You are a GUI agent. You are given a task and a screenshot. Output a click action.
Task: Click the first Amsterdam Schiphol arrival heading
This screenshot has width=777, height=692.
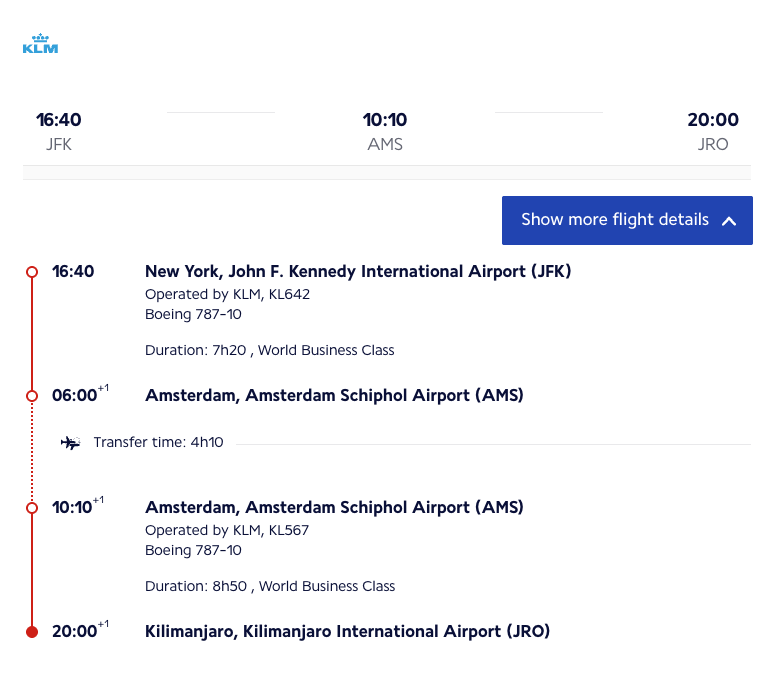[x=334, y=395]
